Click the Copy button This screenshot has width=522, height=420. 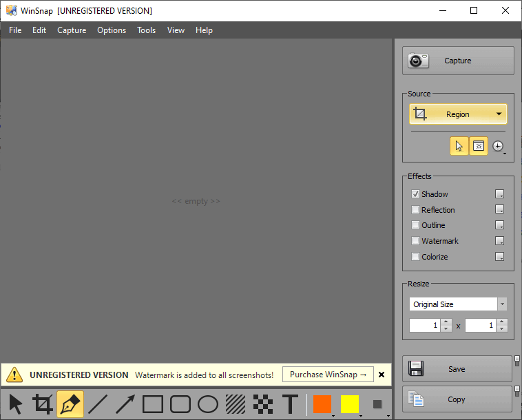(x=457, y=399)
